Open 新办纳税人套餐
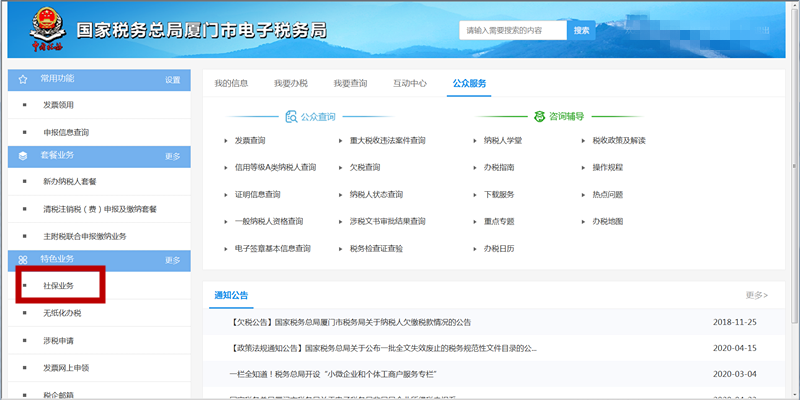Screen dimensions: 800x400 (x=70, y=182)
